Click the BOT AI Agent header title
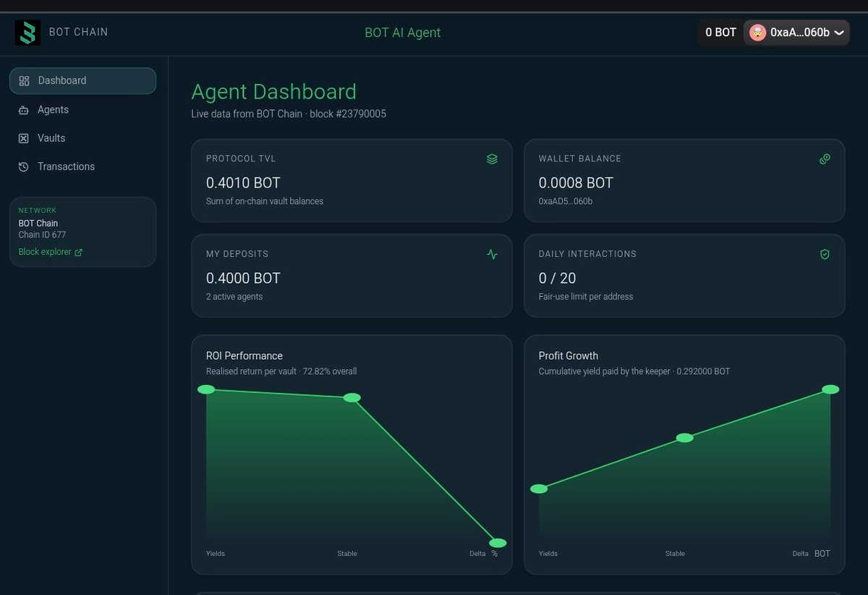This screenshot has width=868, height=595. [x=403, y=33]
